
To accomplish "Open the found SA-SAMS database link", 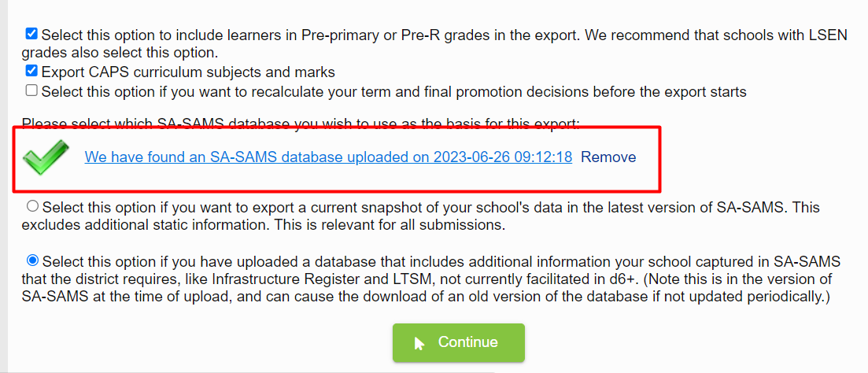I will click(x=328, y=157).
